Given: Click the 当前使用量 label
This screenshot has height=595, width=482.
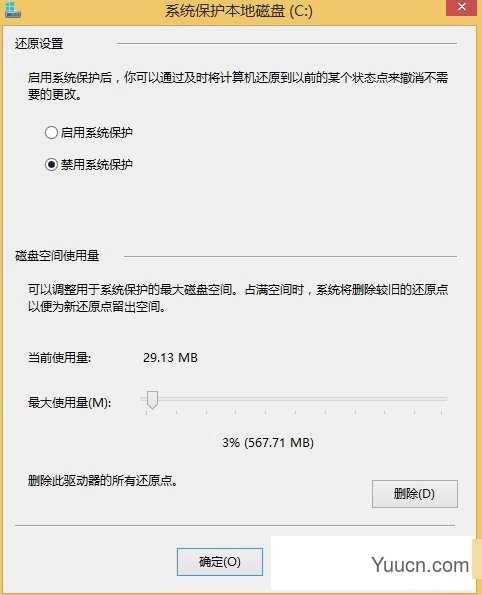Looking at the screenshot, I should (60, 357).
